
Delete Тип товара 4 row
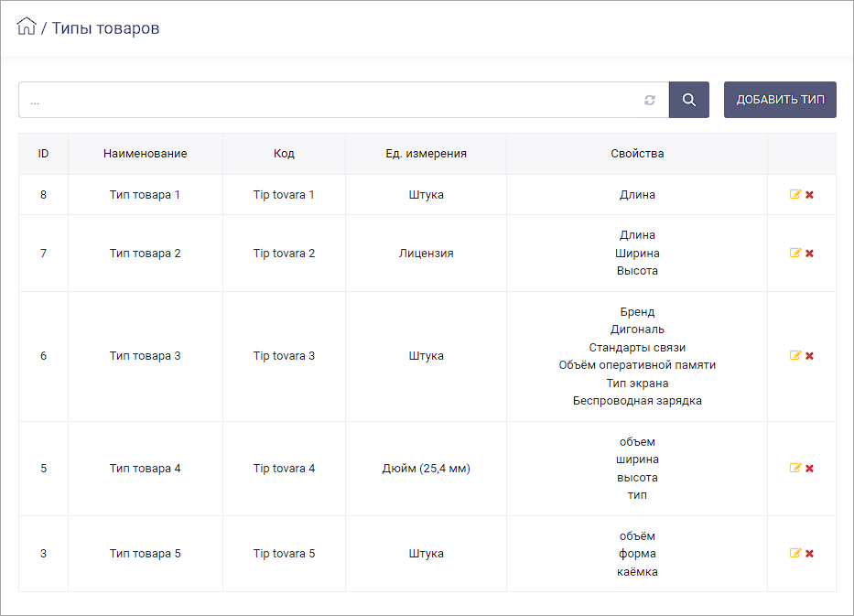809,469
